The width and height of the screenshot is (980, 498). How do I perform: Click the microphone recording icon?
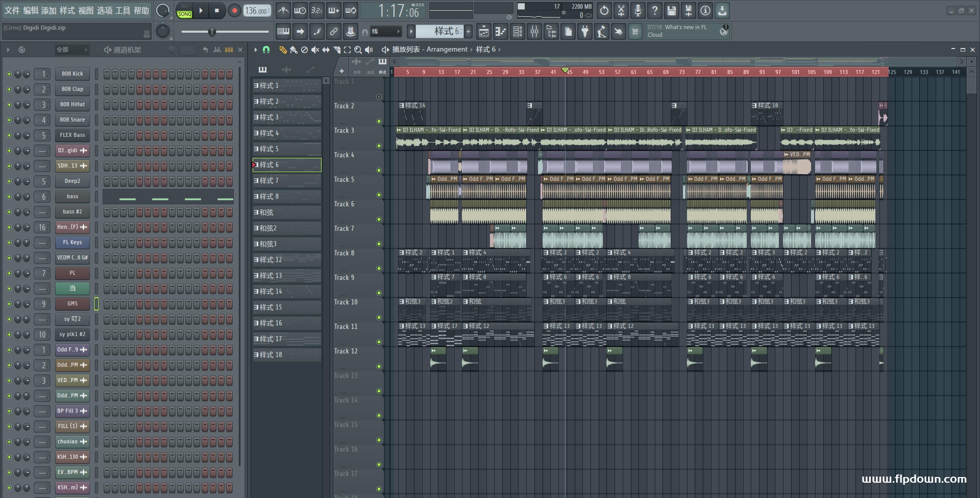(x=638, y=10)
